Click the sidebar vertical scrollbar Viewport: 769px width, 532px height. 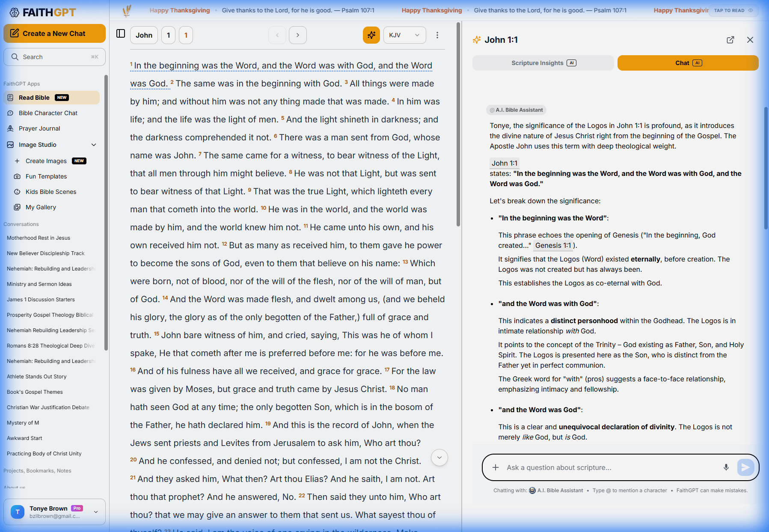pos(106,213)
